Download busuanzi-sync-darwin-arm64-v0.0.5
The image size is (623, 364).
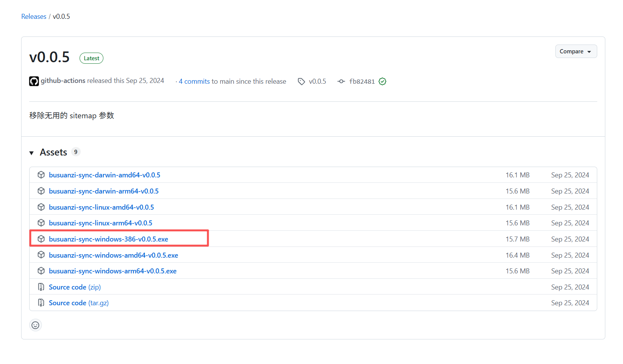[104, 191]
